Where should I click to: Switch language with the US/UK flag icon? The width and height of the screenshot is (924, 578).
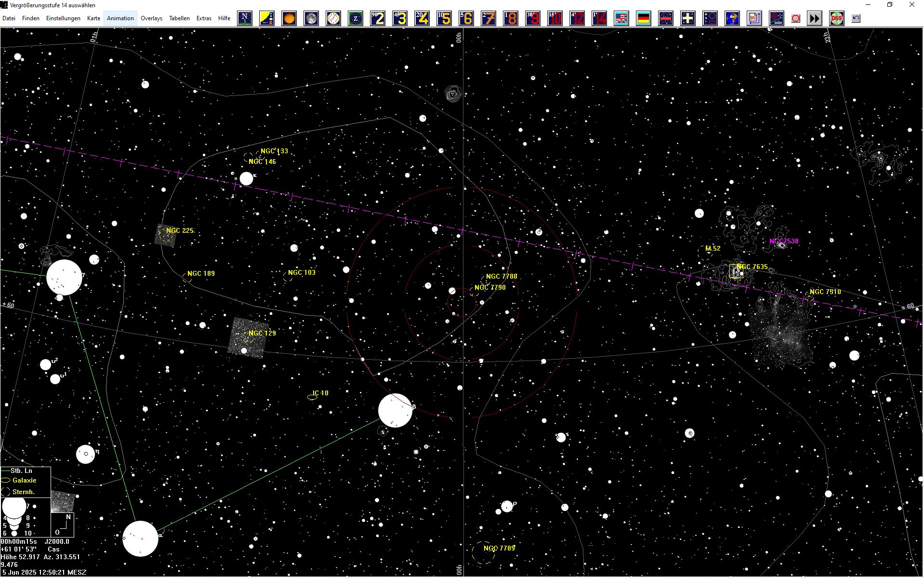click(621, 18)
